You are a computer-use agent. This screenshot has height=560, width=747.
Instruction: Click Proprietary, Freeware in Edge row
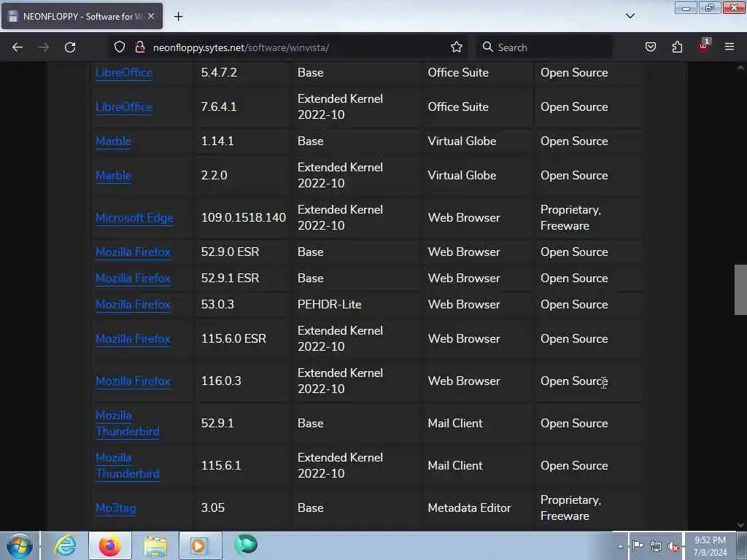(570, 217)
